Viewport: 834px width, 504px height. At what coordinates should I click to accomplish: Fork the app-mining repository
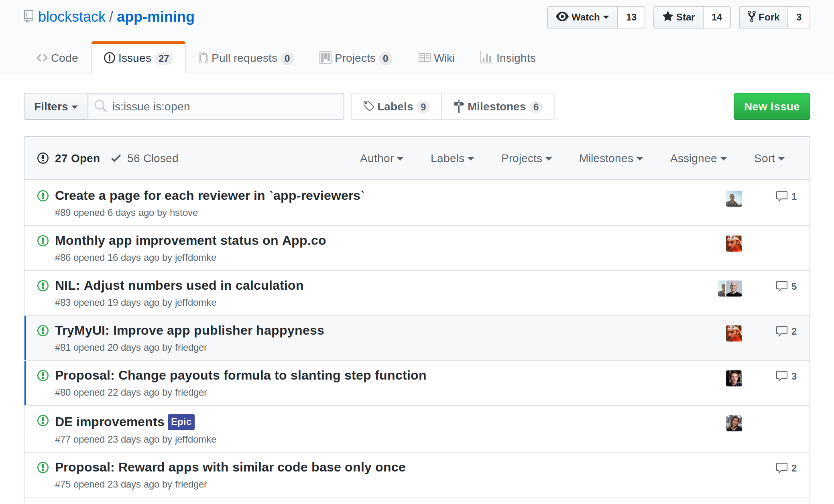(x=763, y=17)
